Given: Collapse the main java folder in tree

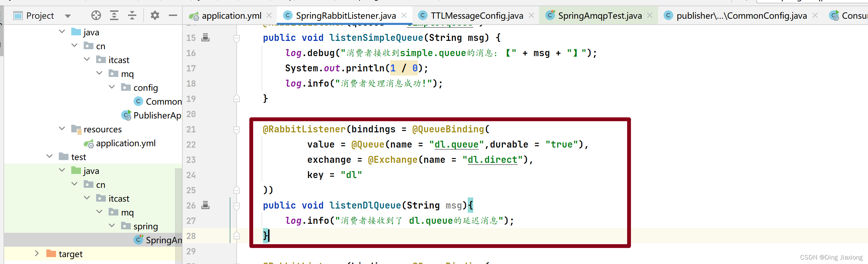Looking at the screenshot, I should click(62, 32).
